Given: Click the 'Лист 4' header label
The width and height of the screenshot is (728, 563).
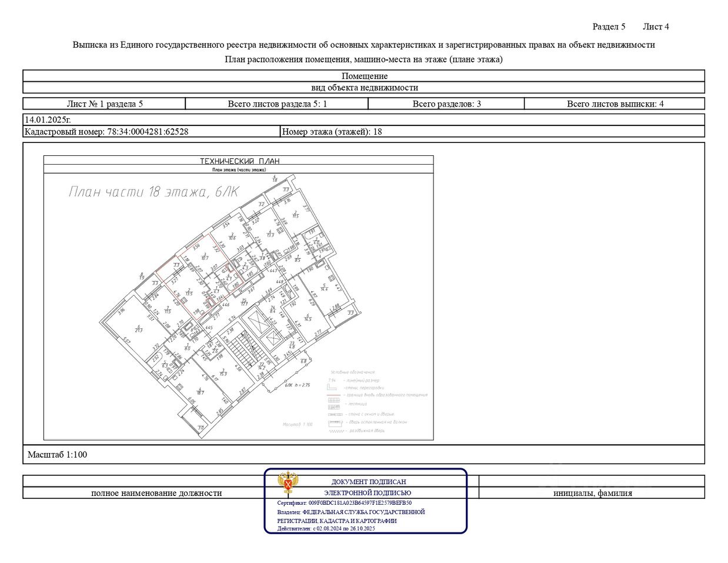Looking at the screenshot, I should (656, 26).
